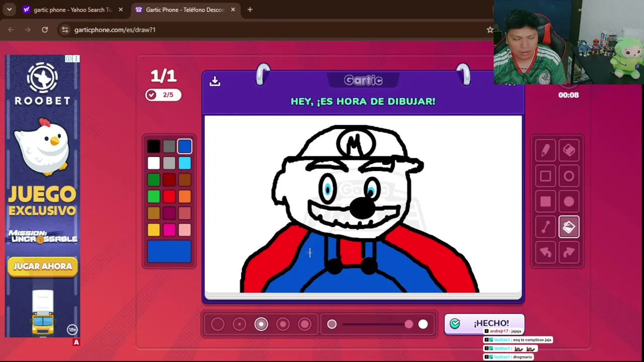This screenshot has height=362, width=644.
Task: Pick the dark magenta color swatch
Action: click(169, 213)
